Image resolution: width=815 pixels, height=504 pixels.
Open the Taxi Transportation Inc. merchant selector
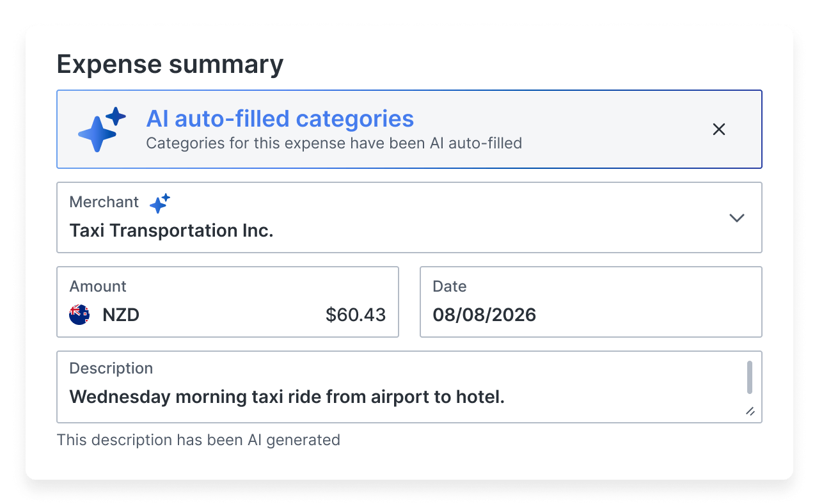[x=409, y=217]
